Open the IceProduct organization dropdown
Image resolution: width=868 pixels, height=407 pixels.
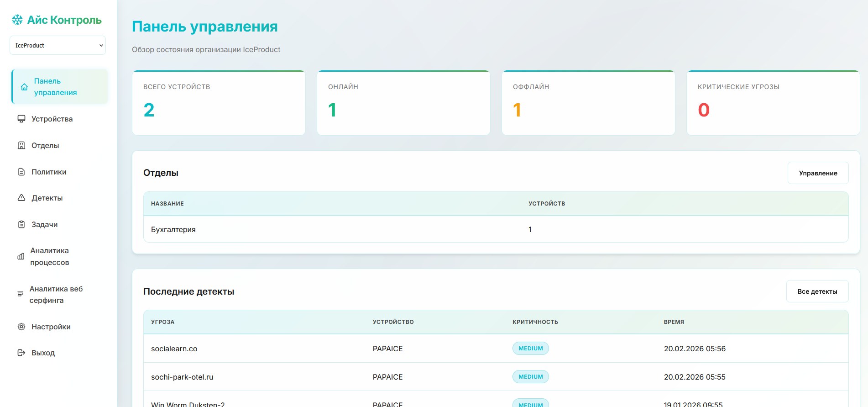coord(58,45)
